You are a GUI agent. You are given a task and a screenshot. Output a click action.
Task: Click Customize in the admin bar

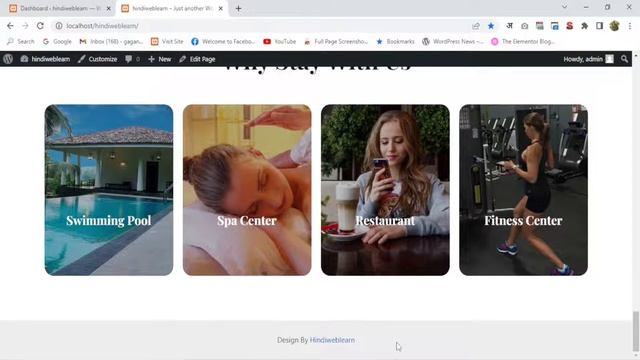pos(98,59)
